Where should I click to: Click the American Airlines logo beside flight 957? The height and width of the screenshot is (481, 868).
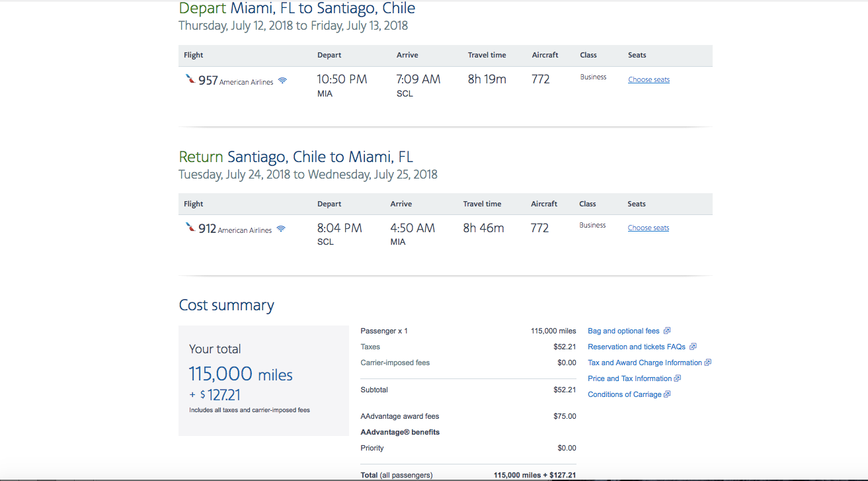pos(190,79)
